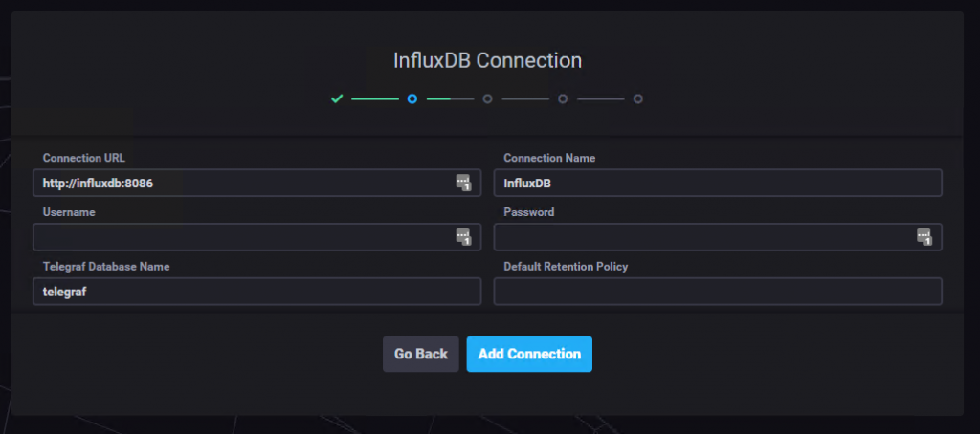Go to the fourth wizard step circle
Image resolution: width=980 pixels, height=434 pixels.
click(x=563, y=98)
